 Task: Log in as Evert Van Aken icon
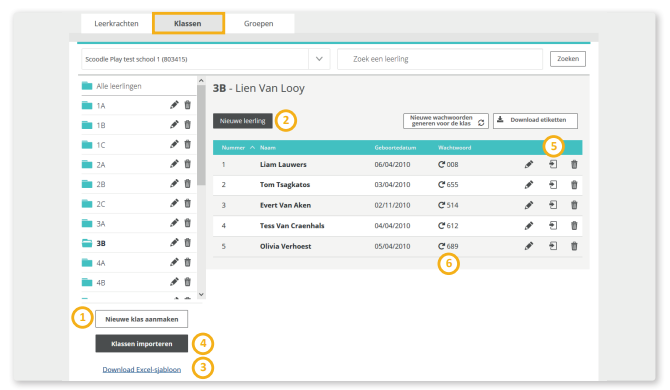coord(553,205)
